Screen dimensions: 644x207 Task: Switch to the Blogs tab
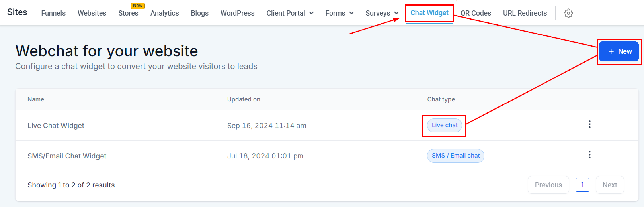coord(199,13)
